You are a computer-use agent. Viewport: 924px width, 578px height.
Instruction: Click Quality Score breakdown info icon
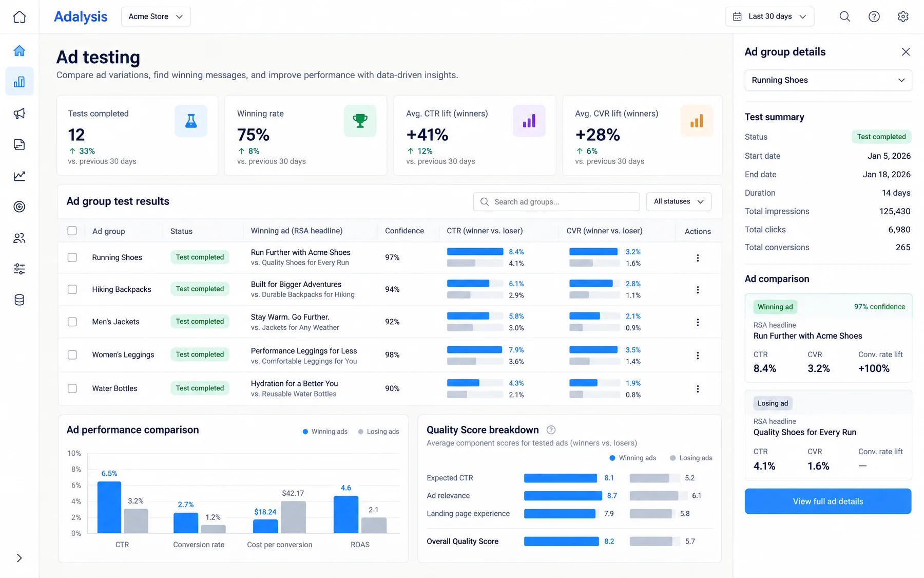tap(551, 430)
